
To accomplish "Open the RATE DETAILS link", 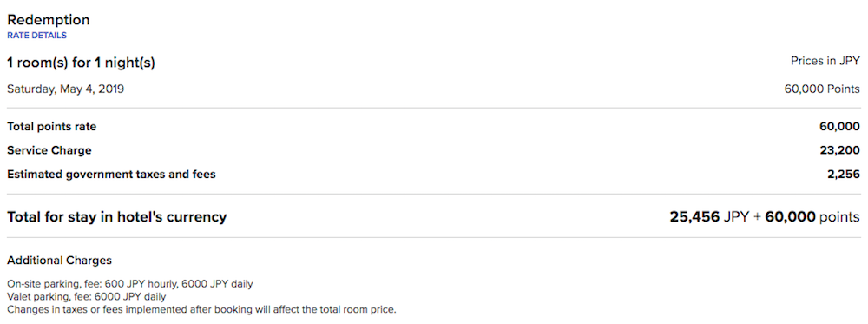I will point(36,36).
